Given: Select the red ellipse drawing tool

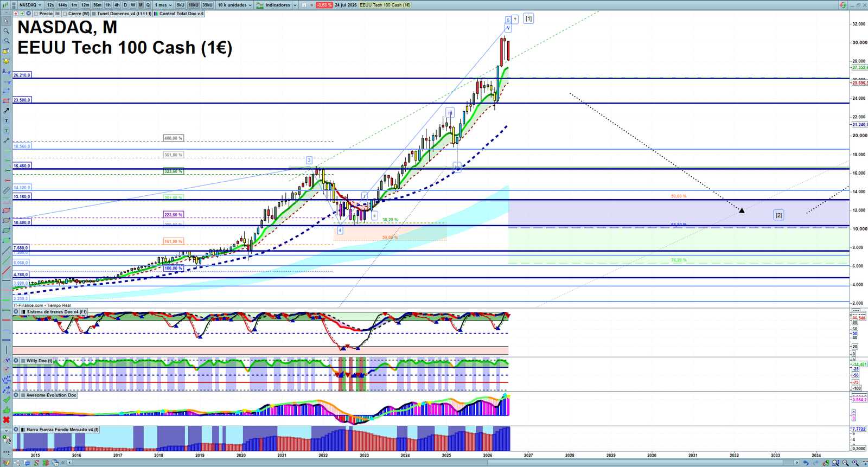Looking at the screenshot, I should pos(7,210).
